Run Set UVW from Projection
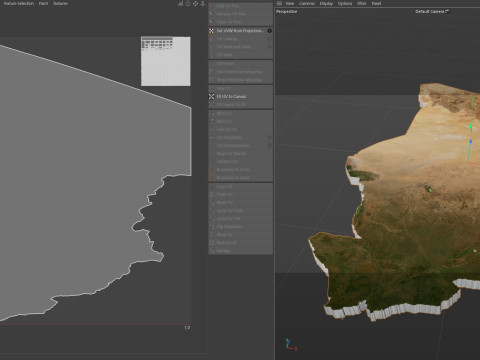Image resolution: width=480 pixels, height=360 pixels. pos(240,31)
